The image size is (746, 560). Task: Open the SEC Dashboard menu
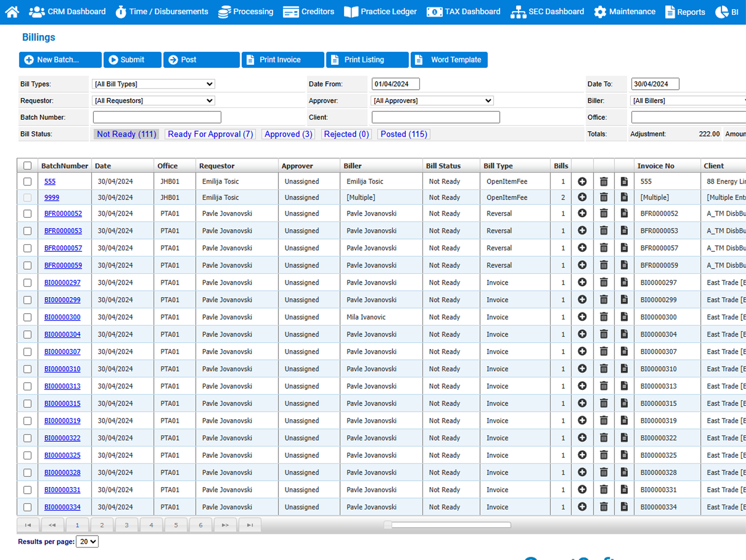coord(547,11)
